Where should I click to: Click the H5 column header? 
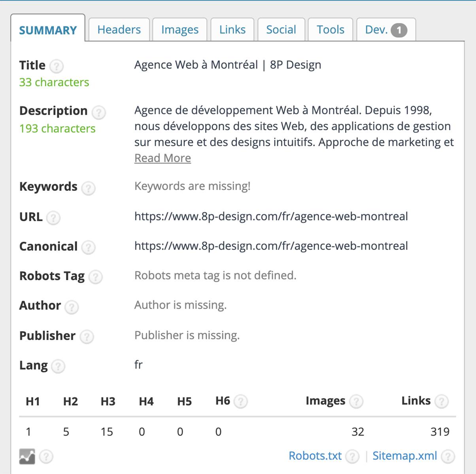[184, 402]
